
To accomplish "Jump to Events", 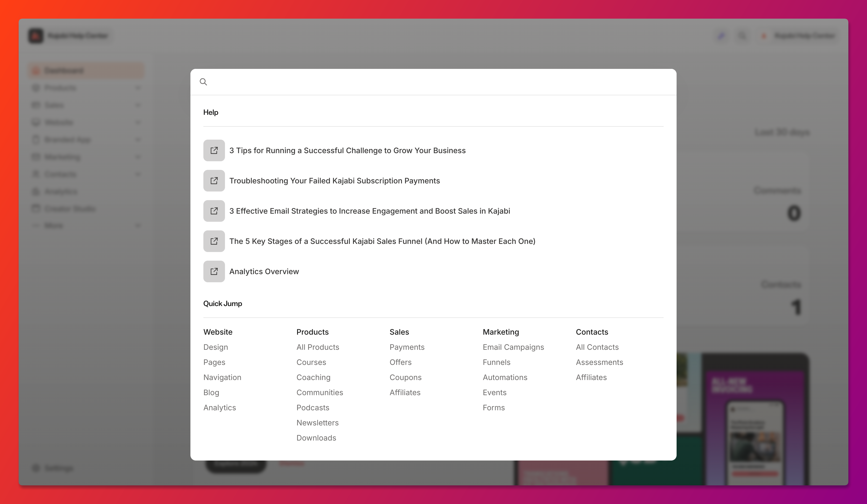I will point(495,392).
